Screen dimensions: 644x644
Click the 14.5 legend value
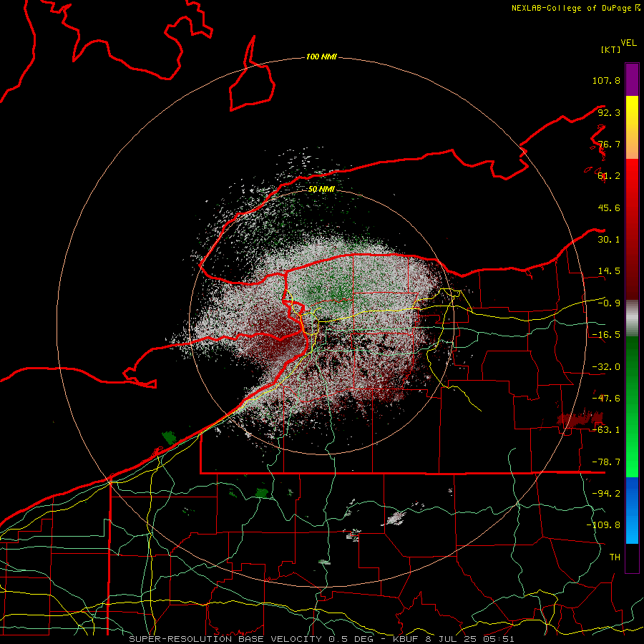[x=609, y=271]
